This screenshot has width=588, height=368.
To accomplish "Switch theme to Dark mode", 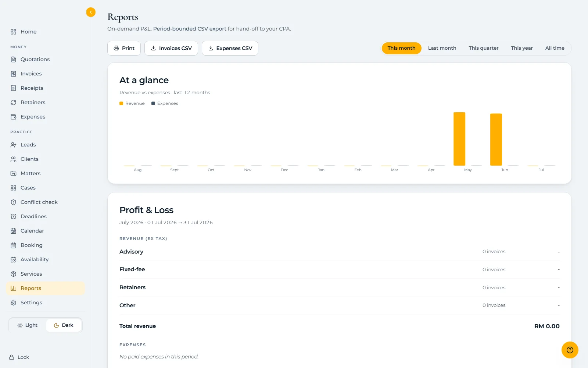I will 64,325.
